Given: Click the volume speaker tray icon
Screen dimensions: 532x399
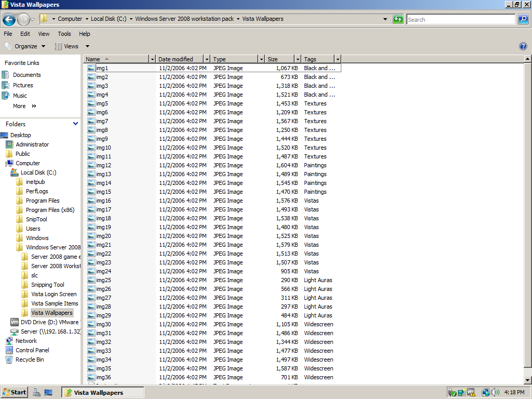Looking at the screenshot, I should (x=495, y=392).
